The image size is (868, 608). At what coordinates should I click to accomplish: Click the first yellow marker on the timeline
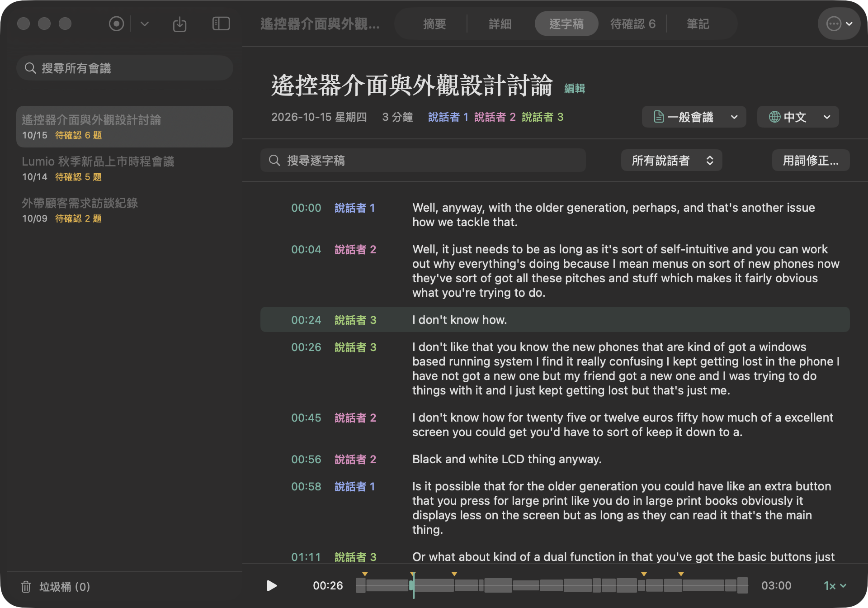click(365, 574)
